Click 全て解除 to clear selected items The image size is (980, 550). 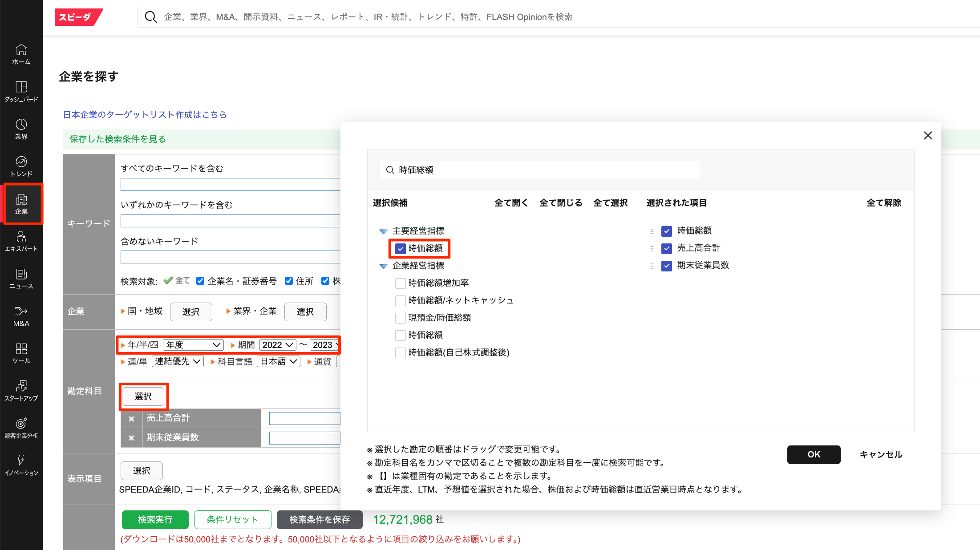click(x=883, y=203)
